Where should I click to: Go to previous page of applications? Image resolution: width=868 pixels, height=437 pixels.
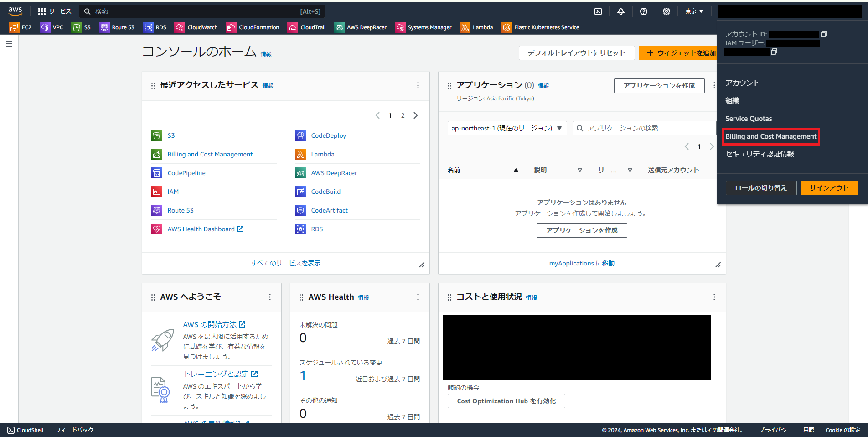[x=687, y=146]
